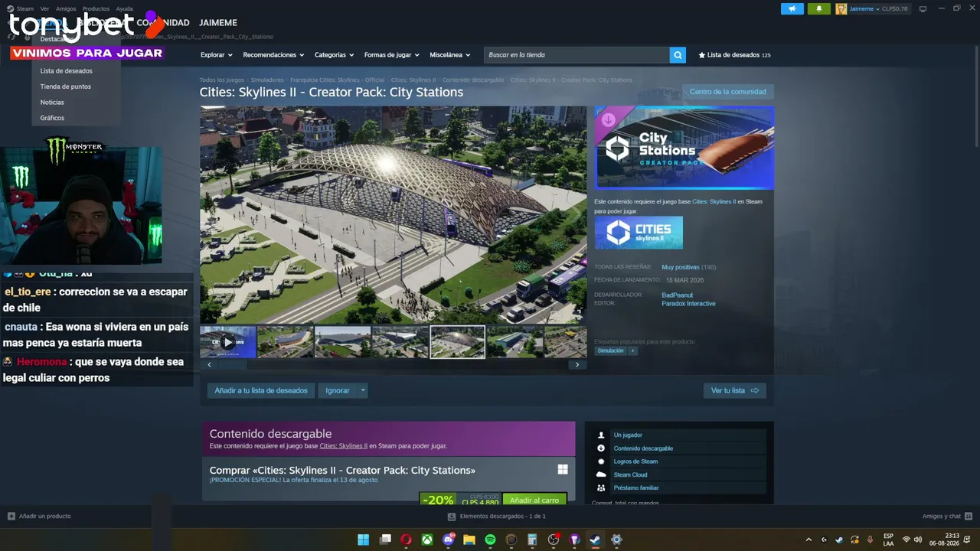Open the Amigos menu in Steam
Image resolution: width=980 pixels, height=551 pixels.
pos(66,8)
